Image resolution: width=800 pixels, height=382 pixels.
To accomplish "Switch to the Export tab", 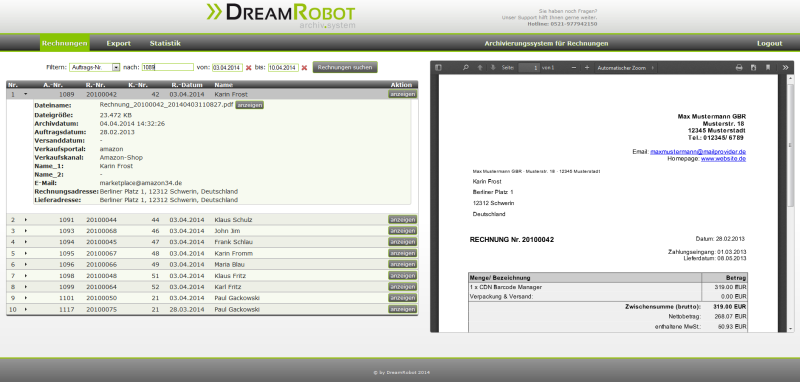I will click(118, 43).
